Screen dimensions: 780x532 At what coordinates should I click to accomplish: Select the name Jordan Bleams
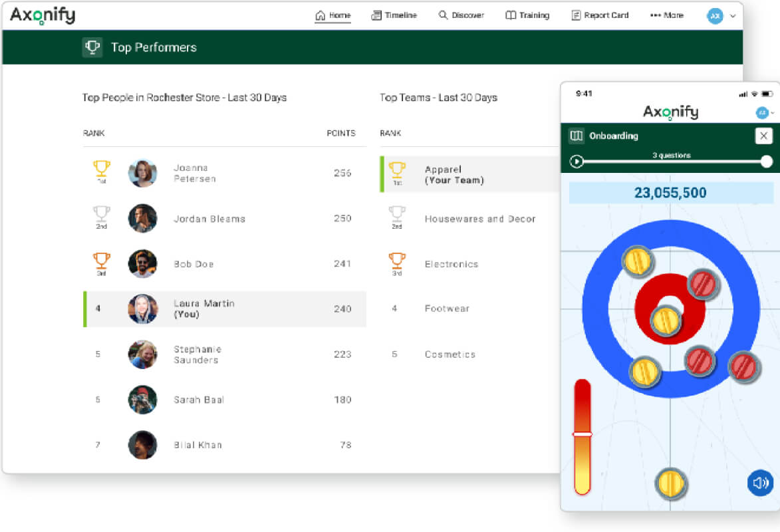coord(209,219)
